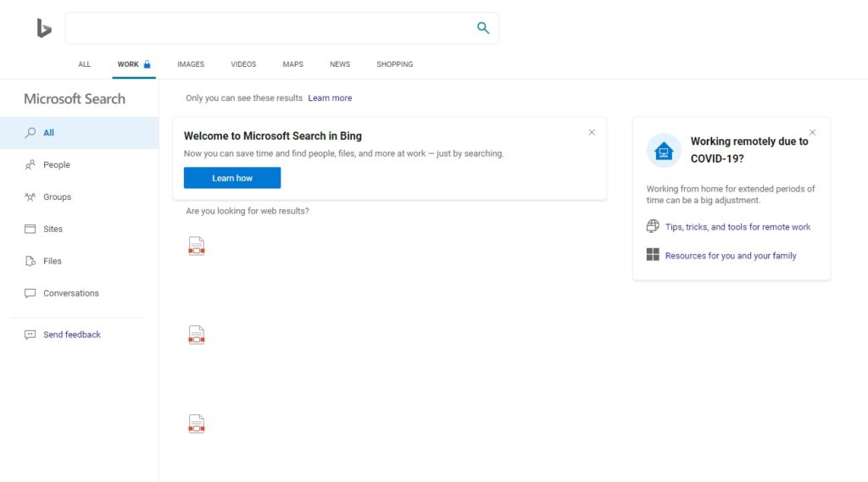The width and height of the screenshot is (868, 482).
Task: Click the Send feedback speech icon
Action: tap(30, 335)
